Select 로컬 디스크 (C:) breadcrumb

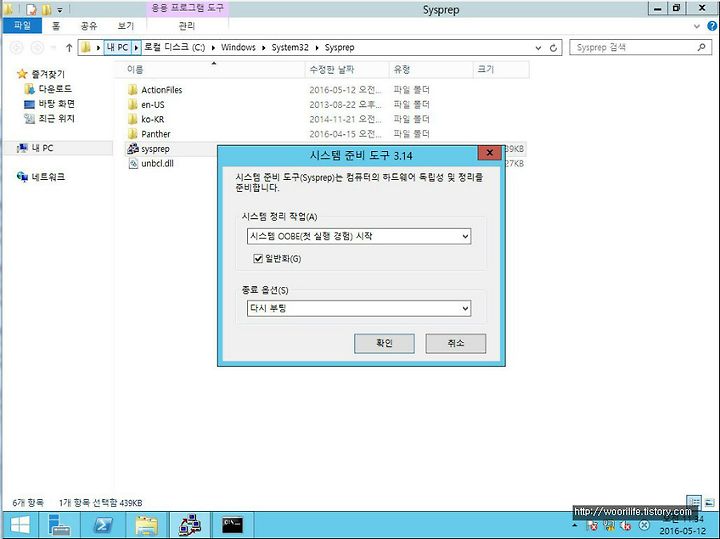pyautogui.click(x=174, y=47)
